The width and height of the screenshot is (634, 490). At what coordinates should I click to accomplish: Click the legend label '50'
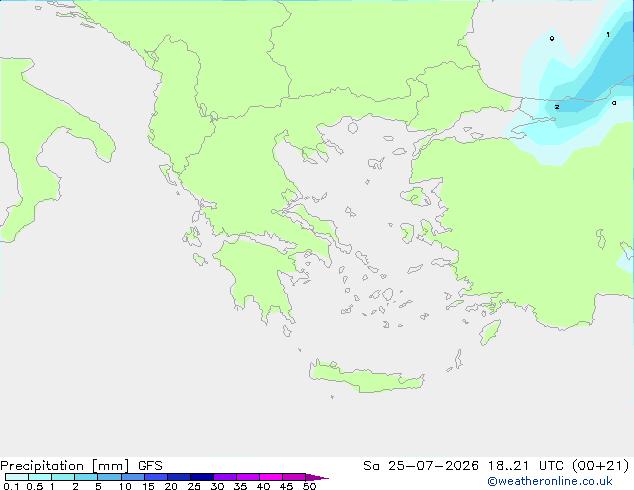pos(309,486)
